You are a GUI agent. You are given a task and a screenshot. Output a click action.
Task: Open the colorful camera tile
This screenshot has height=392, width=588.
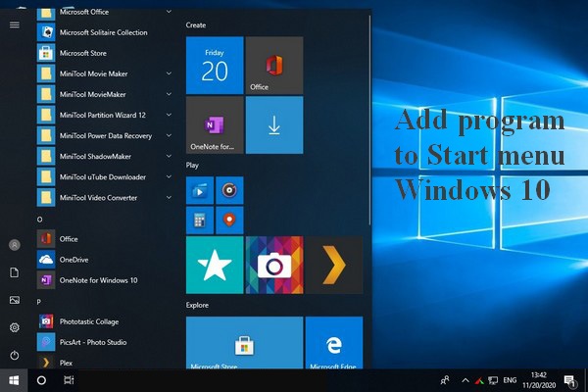pos(274,265)
